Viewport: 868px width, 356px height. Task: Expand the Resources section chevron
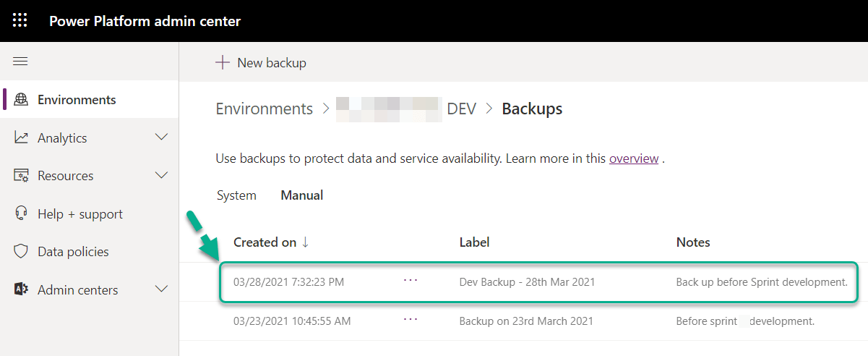click(x=162, y=176)
